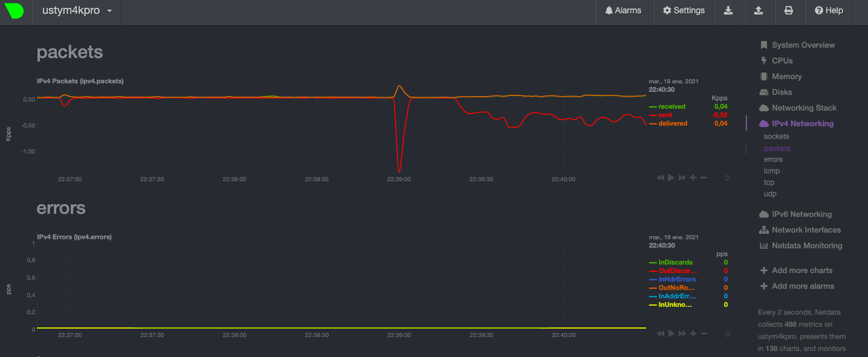This screenshot has width=868, height=357.
Task: Expand Network Interfaces in the sidebar
Action: (806, 230)
